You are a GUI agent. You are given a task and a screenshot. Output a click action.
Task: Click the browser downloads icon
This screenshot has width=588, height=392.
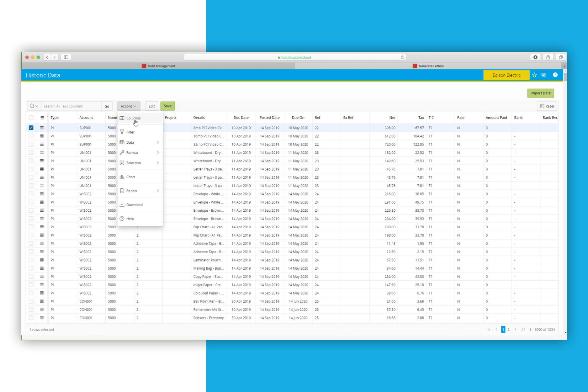tap(535, 57)
